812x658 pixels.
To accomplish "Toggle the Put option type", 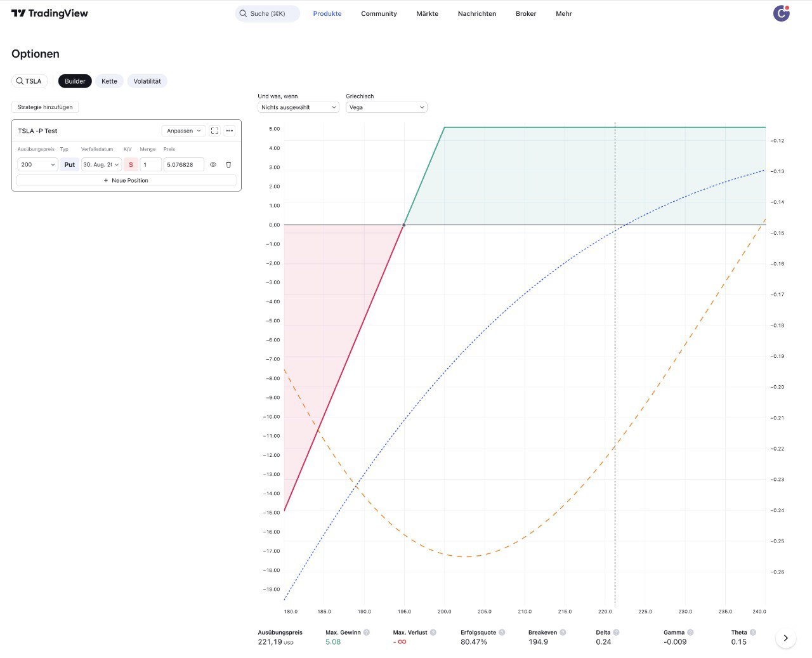I will coord(70,164).
